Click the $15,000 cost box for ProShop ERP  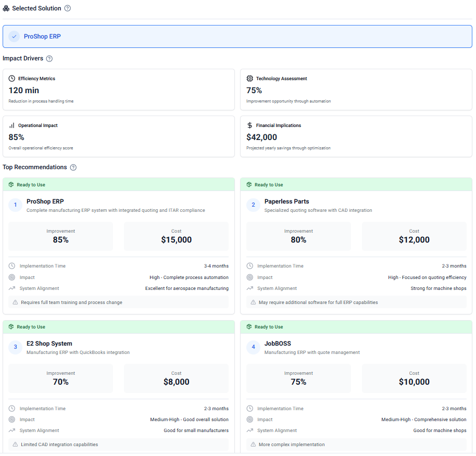pos(177,236)
